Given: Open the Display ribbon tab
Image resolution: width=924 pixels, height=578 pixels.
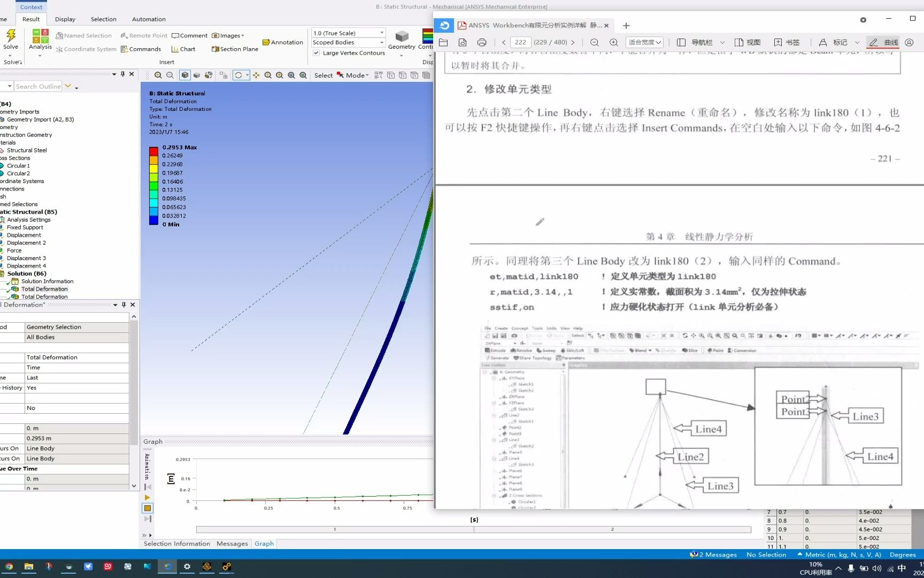Looking at the screenshot, I should coord(65,19).
